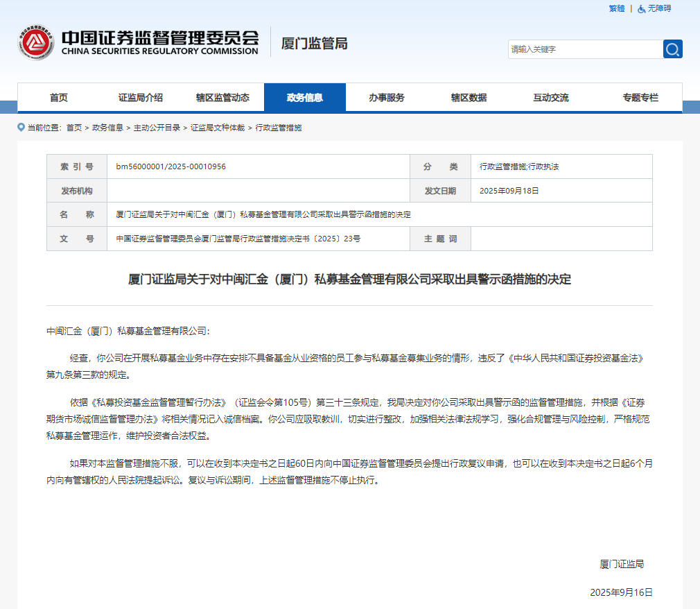Image resolution: width=700 pixels, height=609 pixels.
Task: Switch to traditional Chinese via 繁體
Action: click(x=616, y=8)
